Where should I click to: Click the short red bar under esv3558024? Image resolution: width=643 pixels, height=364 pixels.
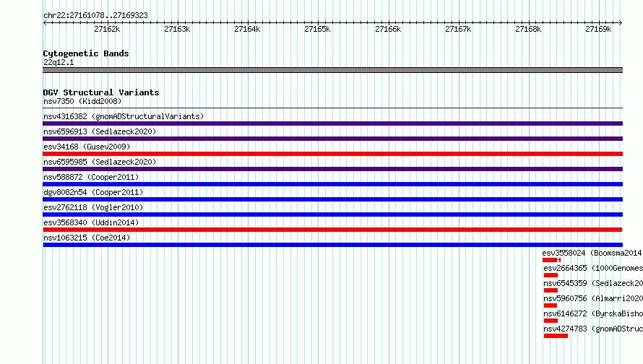point(551,260)
